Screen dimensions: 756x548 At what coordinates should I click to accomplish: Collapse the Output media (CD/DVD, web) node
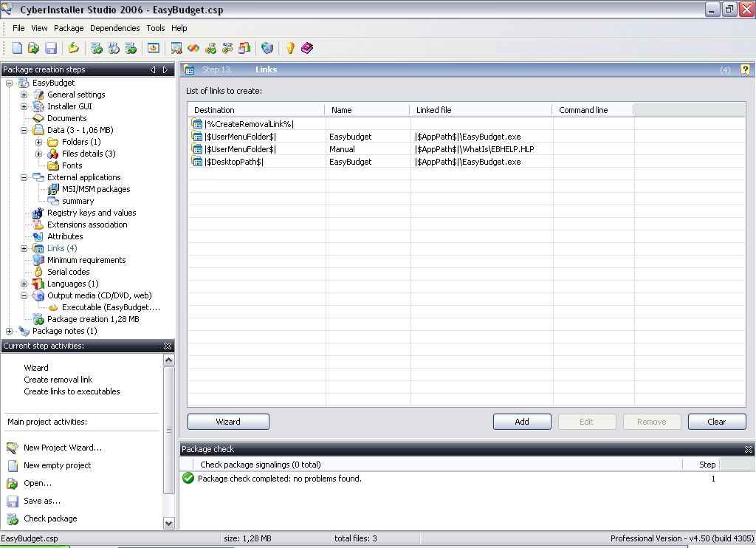coord(24,295)
